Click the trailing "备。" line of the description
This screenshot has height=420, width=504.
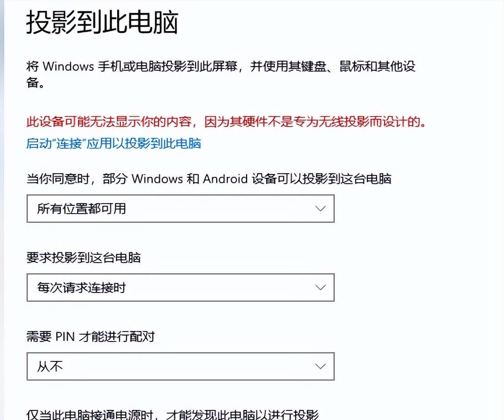pos(35,83)
